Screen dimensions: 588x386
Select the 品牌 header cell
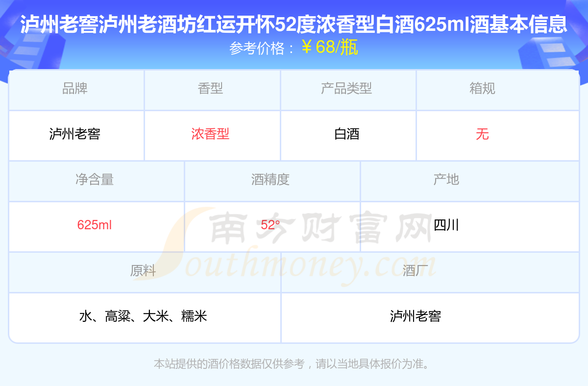[76, 90]
